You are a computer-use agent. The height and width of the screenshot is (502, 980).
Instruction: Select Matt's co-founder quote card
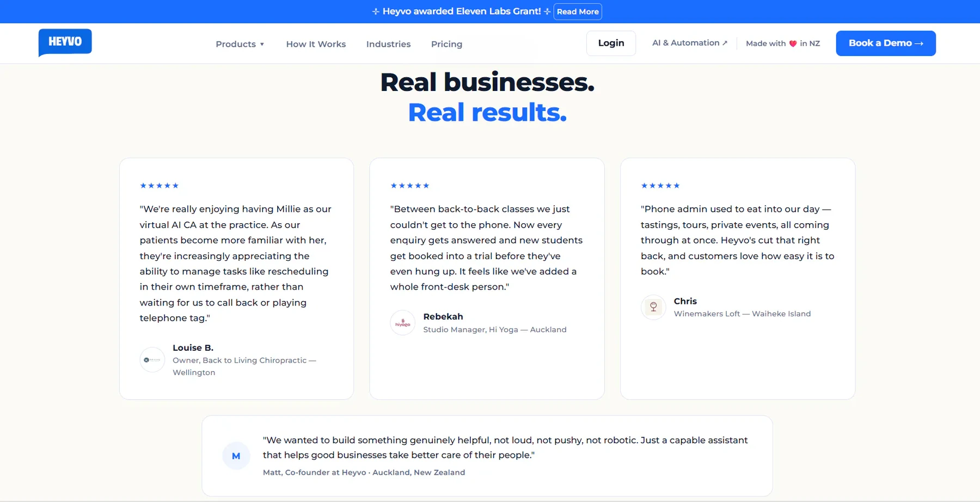487,456
